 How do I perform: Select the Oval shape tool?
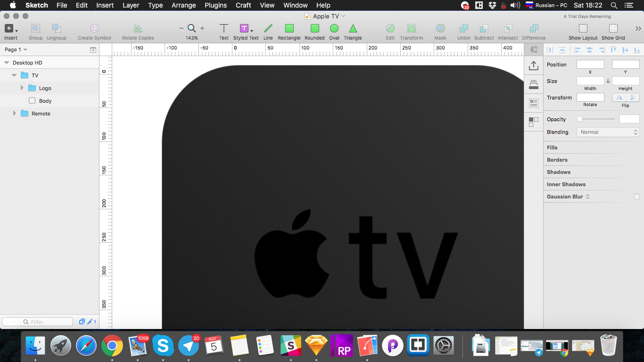[x=334, y=29]
